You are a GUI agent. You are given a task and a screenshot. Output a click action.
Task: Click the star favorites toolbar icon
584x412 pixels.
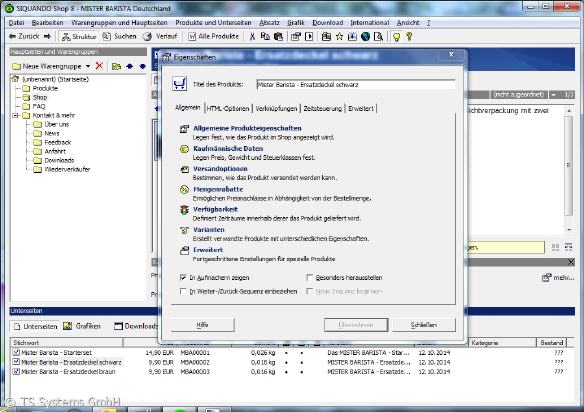point(339,37)
